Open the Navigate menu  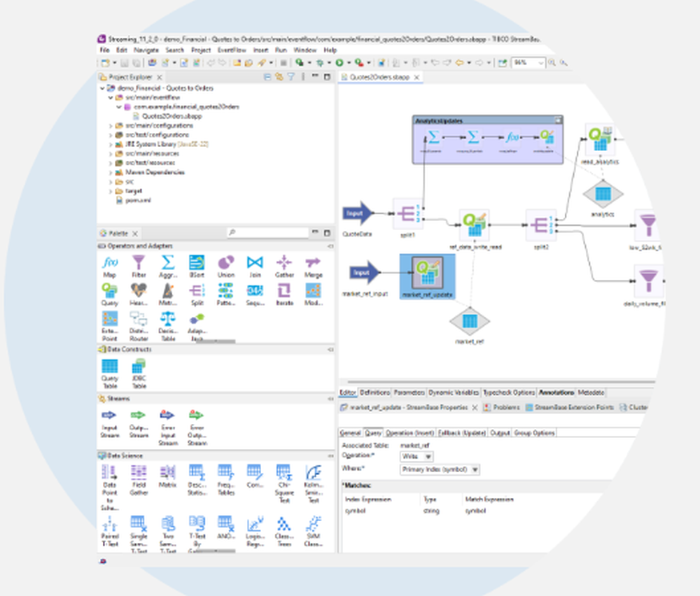coord(146,50)
